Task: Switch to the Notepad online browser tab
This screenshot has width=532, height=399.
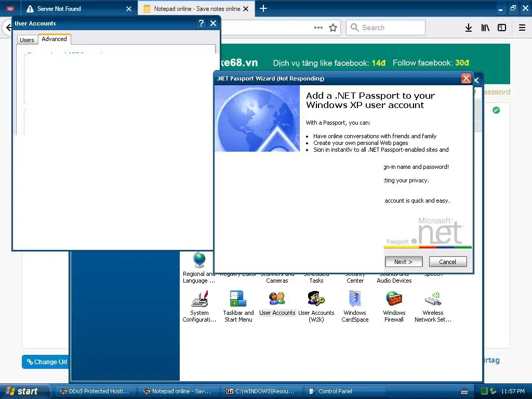Action: click(x=197, y=8)
